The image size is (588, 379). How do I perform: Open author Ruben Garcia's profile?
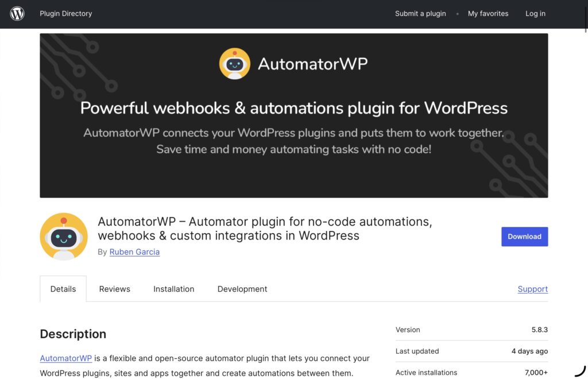(x=134, y=252)
